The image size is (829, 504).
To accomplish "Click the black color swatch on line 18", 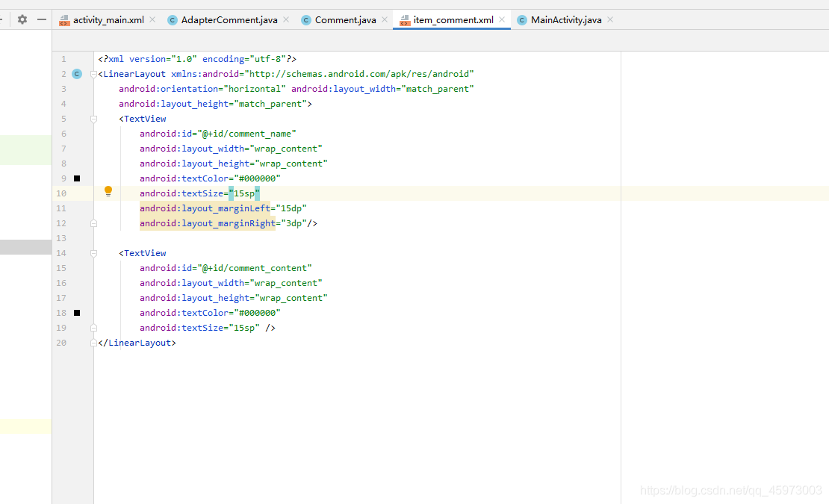I will click(77, 313).
